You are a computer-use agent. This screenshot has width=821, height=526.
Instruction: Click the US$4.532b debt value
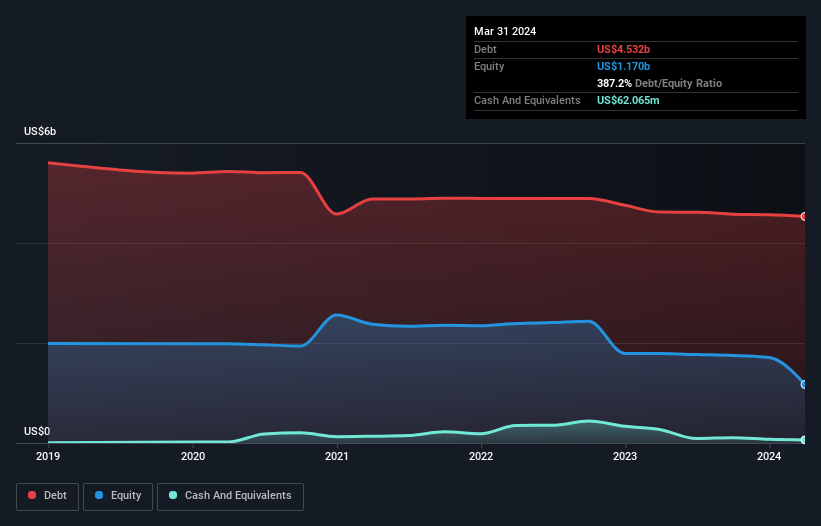[x=623, y=49]
